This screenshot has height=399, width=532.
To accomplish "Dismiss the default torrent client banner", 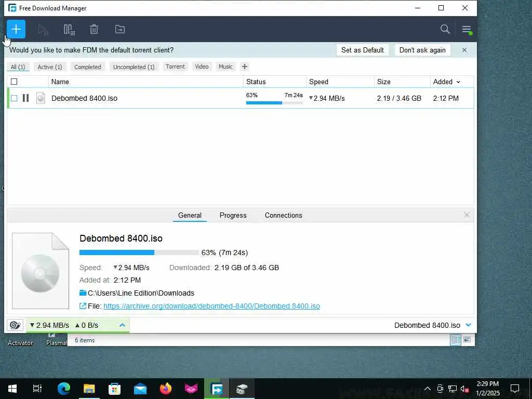I will coord(464,50).
